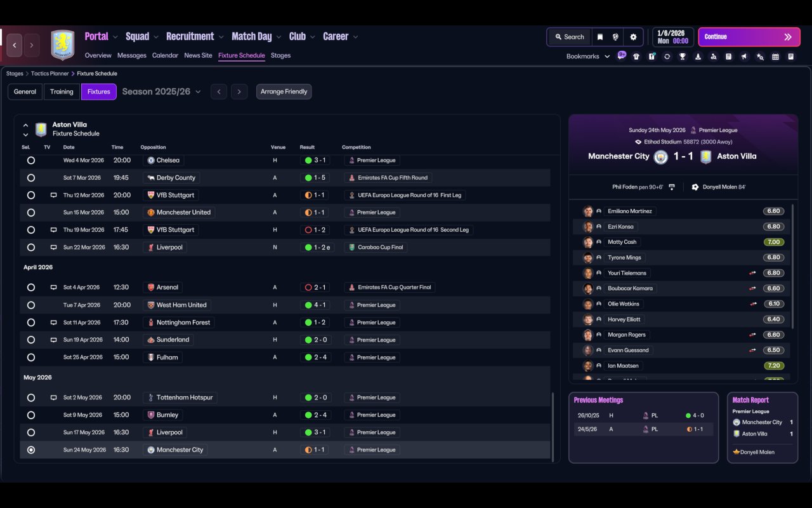This screenshot has width=812, height=508.
Task: Select the Sunderland fixture radio button
Action: [31, 340]
